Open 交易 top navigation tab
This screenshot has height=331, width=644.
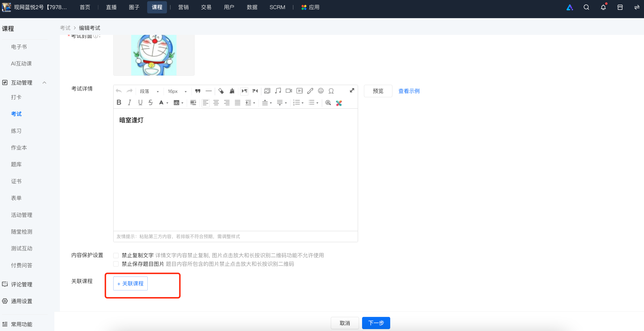coord(206,7)
